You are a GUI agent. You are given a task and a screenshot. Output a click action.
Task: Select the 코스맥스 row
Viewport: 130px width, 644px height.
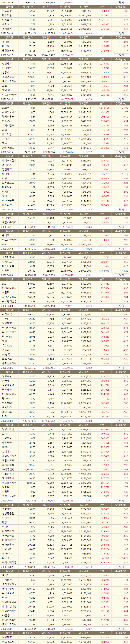tap(65, 359)
